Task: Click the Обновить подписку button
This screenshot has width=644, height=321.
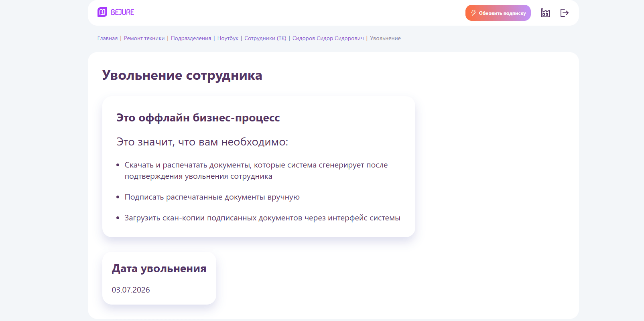Action: 498,13
